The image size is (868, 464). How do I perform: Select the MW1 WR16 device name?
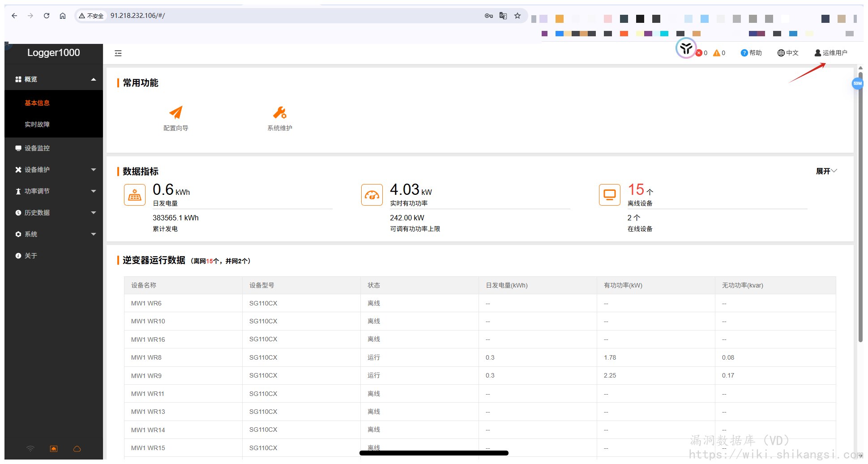148,339
